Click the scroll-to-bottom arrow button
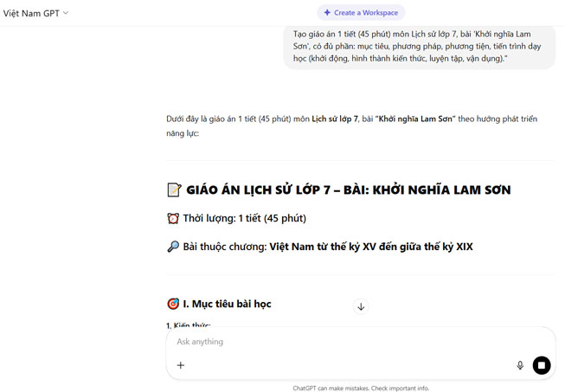The width and height of the screenshot is (565, 392). click(361, 306)
